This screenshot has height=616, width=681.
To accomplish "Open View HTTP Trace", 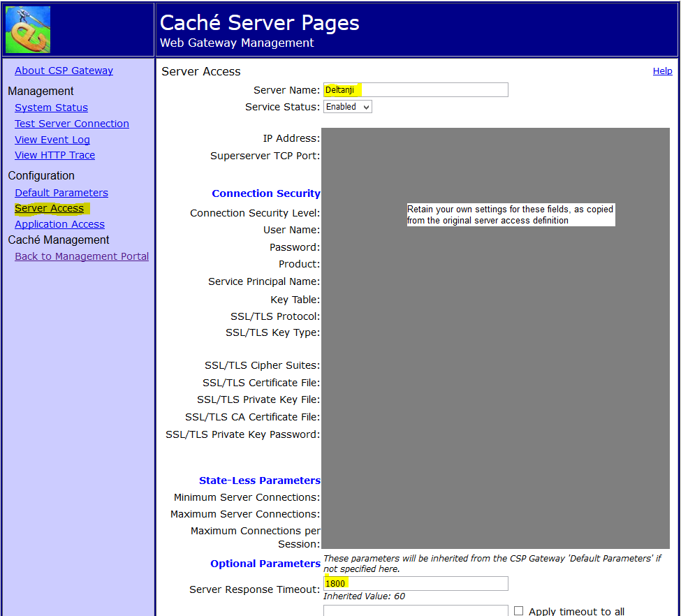I will click(x=54, y=155).
